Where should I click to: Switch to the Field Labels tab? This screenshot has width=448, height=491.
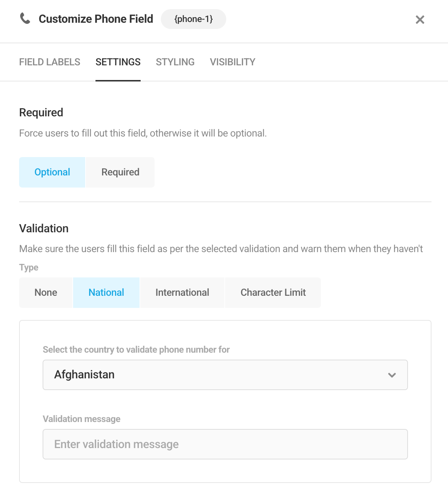(50, 62)
